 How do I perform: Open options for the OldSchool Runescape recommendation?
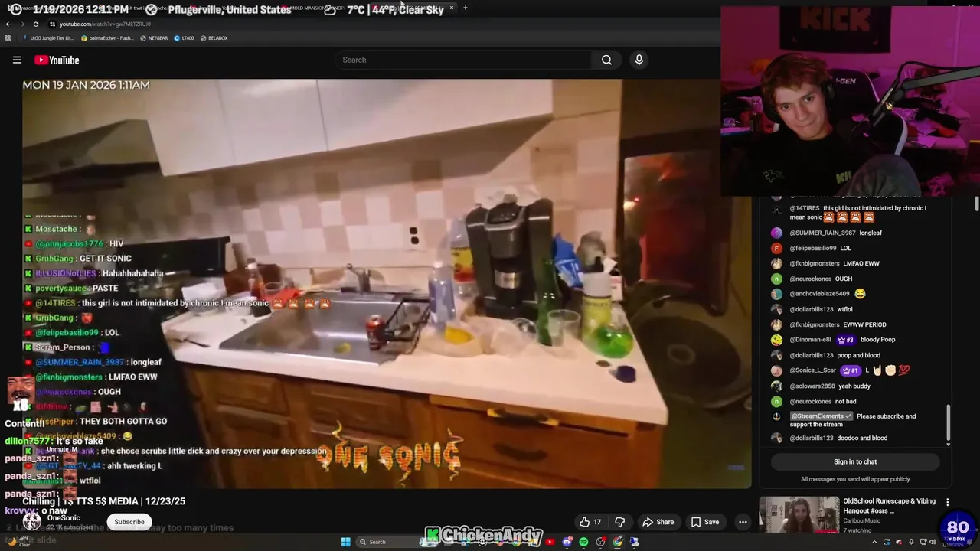click(x=947, y=502)
